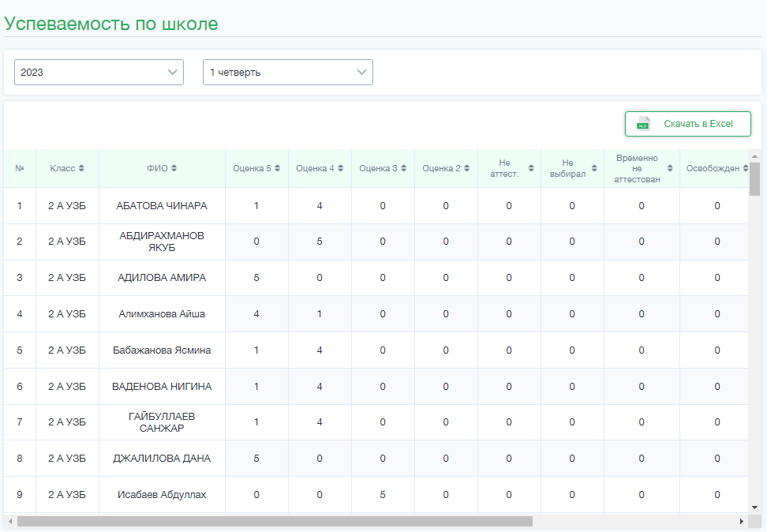Viewport: 767px width, 532px height.
Task: Download table via Скачать в Excel
Action: (688, 124)
